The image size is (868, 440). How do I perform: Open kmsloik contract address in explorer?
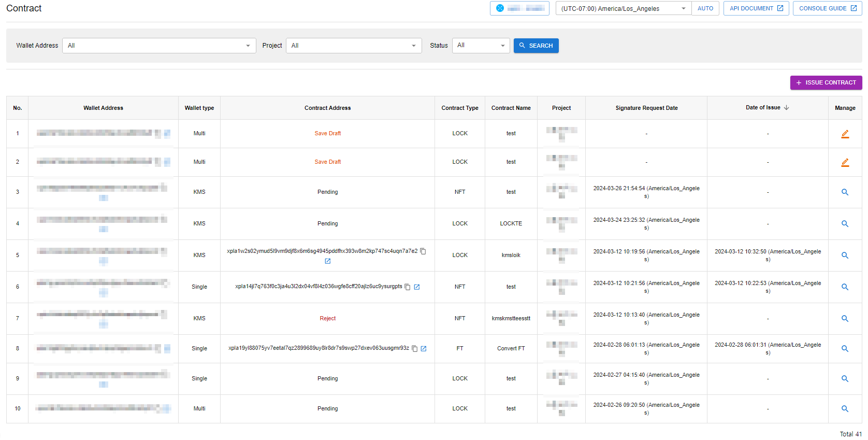[x=327, y=261]
